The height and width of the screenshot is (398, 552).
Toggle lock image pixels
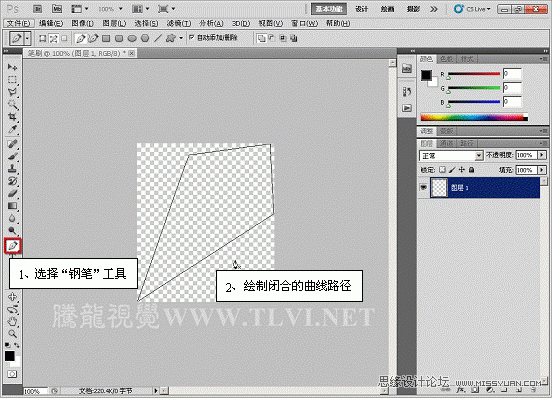coord(452,170)
